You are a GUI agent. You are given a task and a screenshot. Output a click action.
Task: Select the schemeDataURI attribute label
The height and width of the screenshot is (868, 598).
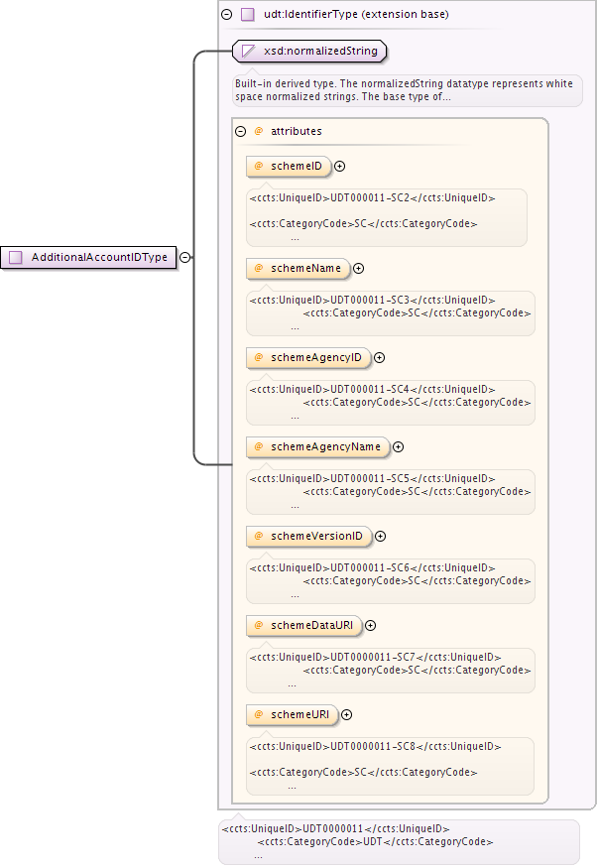(311, 625)
